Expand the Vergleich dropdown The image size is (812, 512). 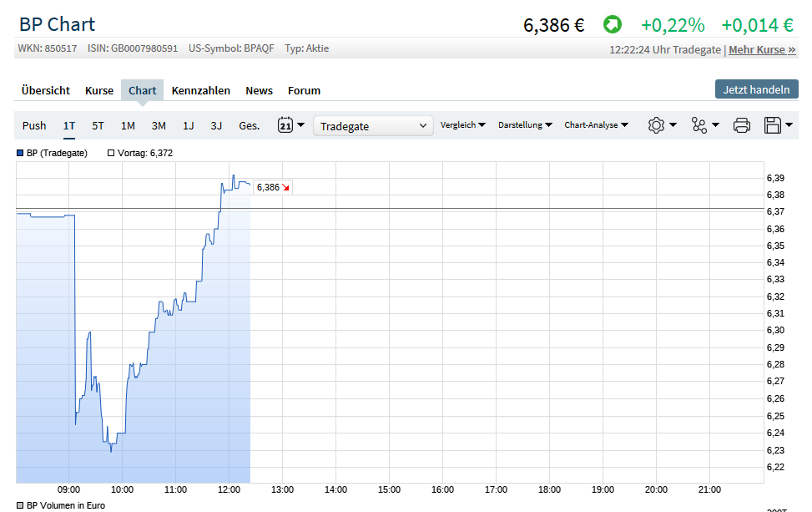pos(463,125)
